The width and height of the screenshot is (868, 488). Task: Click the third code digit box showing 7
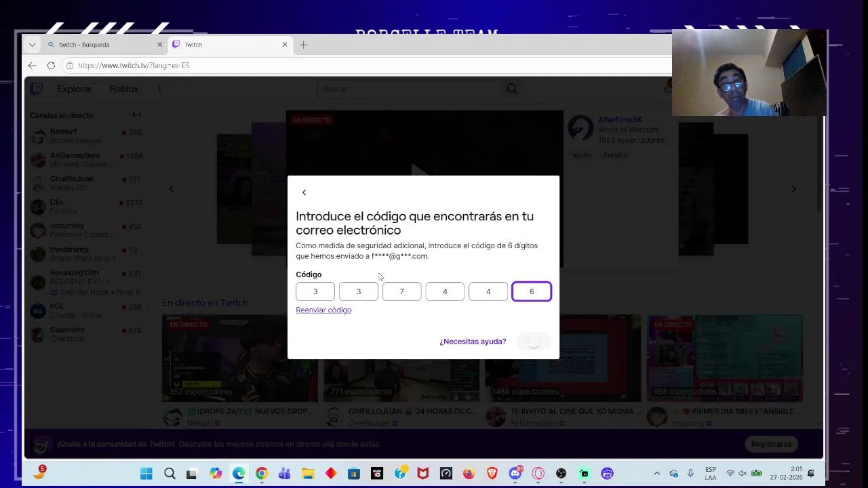pos(401,291)
